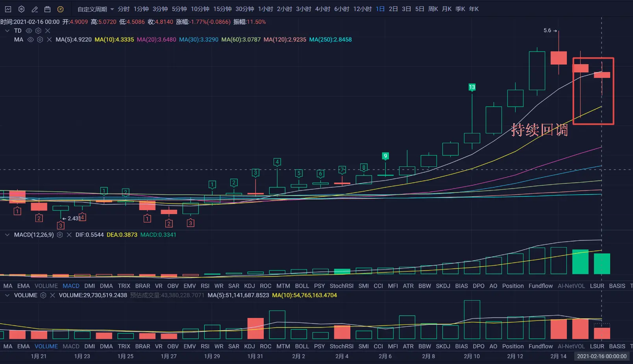The height and width of the screenshot is (364, 633).
Task: Select Fundflow in the upper indicator bar
Action: point(540,286)
